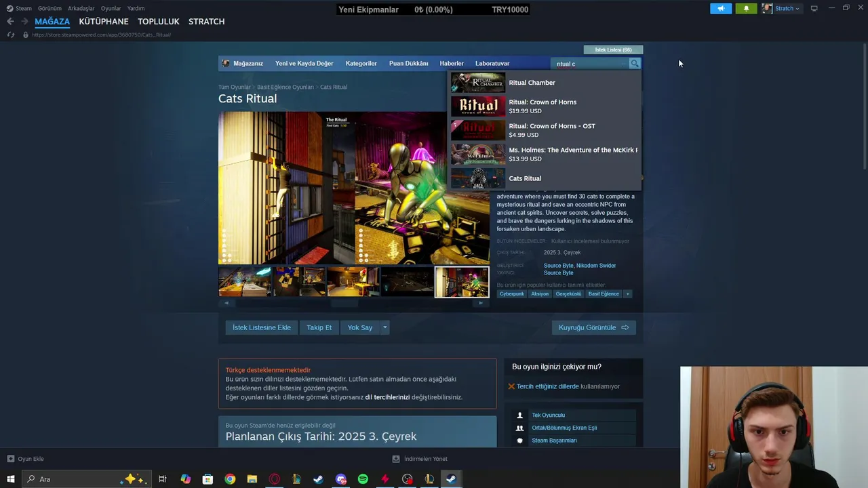
Task: Select Ritual: Crown of Horns suggestion
Action: [545, 106]
